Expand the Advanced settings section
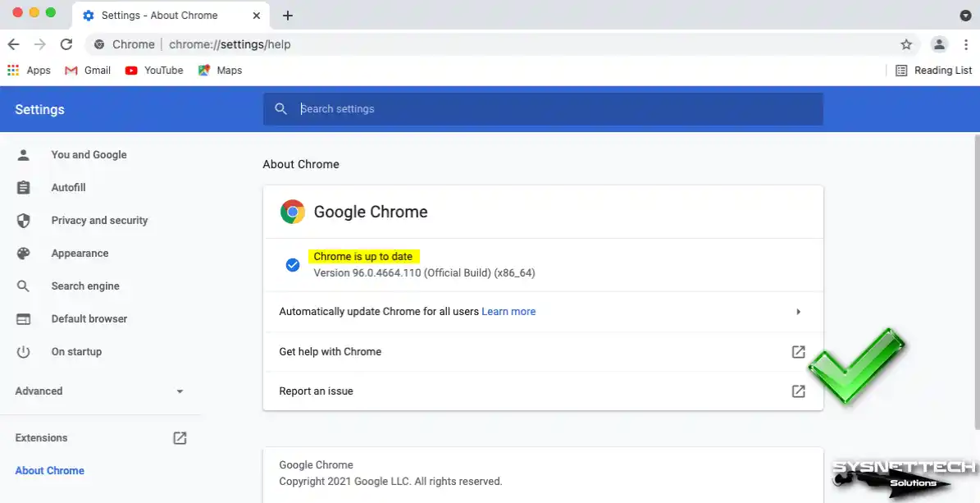980x503 pixels. (x=100, y=391)
